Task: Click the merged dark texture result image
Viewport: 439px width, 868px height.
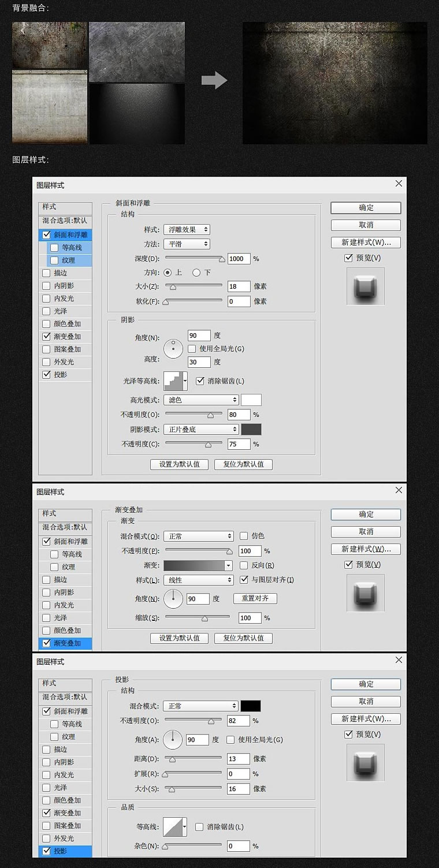Action: point(335,83)
